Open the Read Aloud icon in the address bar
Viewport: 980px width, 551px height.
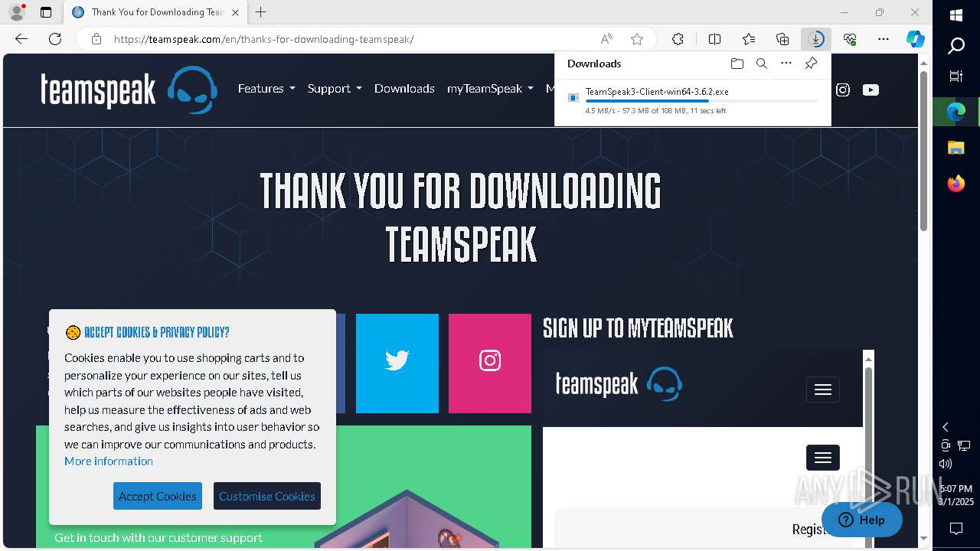606,39
